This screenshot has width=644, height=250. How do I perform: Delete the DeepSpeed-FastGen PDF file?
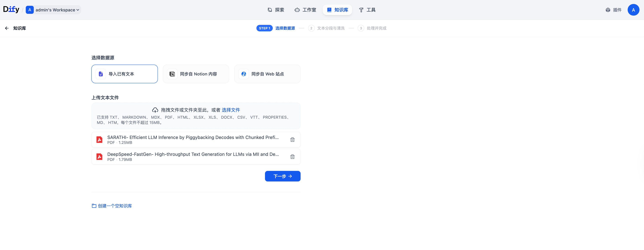(292, 157)
